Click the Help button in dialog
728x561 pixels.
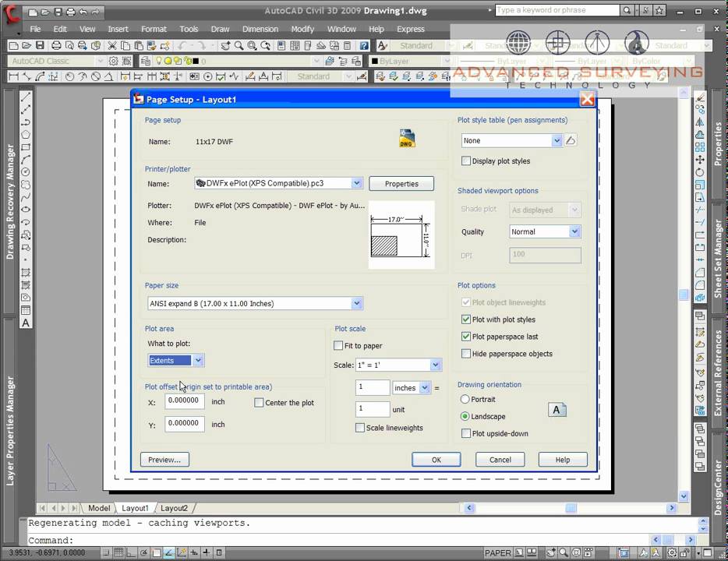(x=563, y=460)
